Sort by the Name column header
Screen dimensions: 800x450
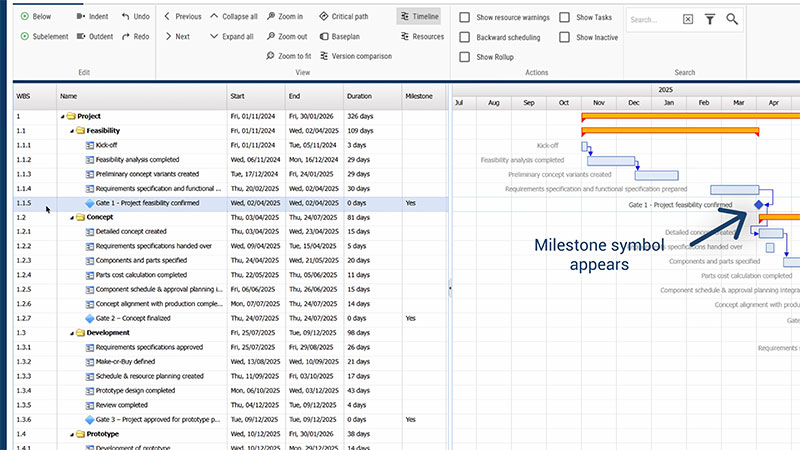coord(141,96)
